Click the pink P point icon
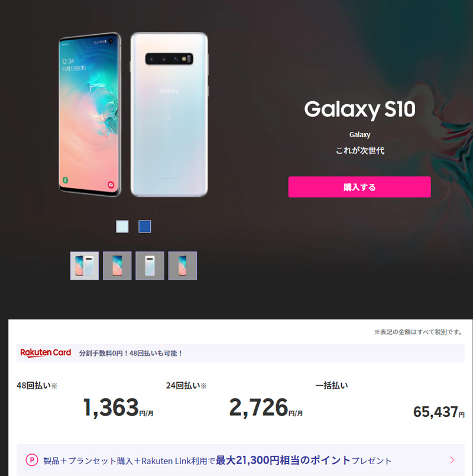The width and height of the screenshot is (473, 476). 32,460
